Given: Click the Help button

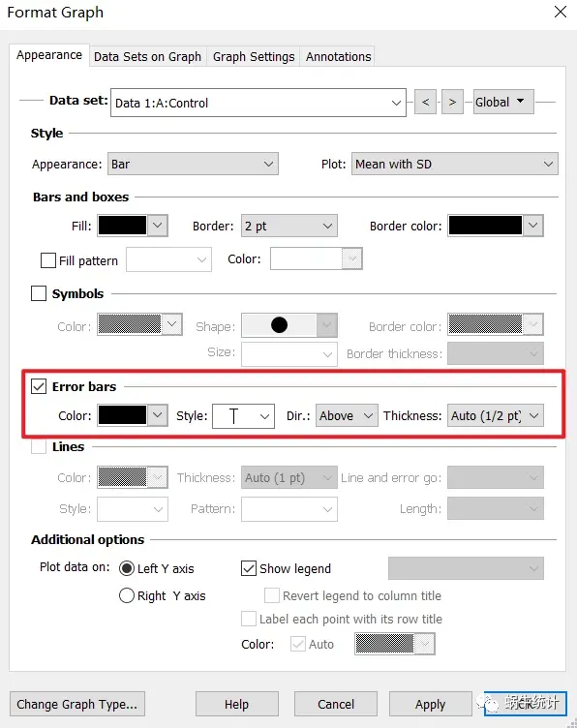Looking at the screenshot, I should point(237,704).
